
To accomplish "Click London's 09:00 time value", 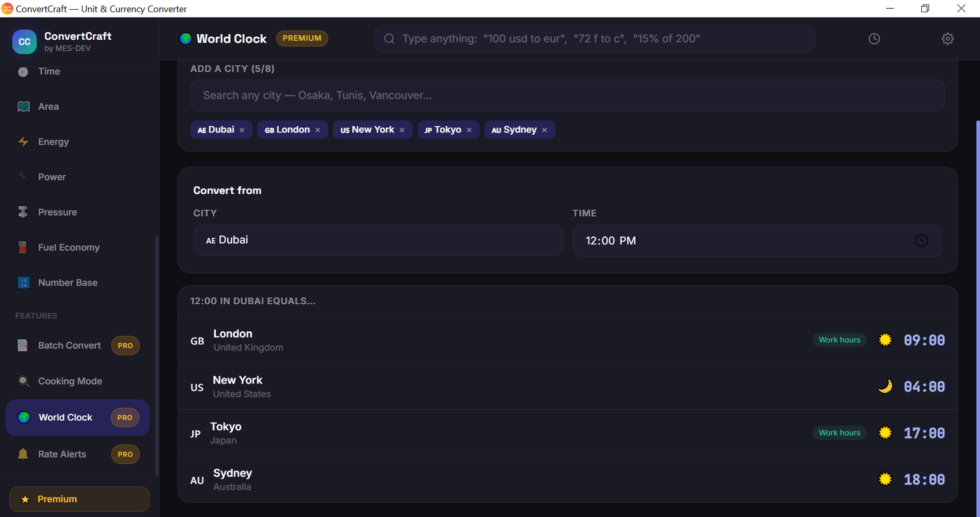I will 924,341.
